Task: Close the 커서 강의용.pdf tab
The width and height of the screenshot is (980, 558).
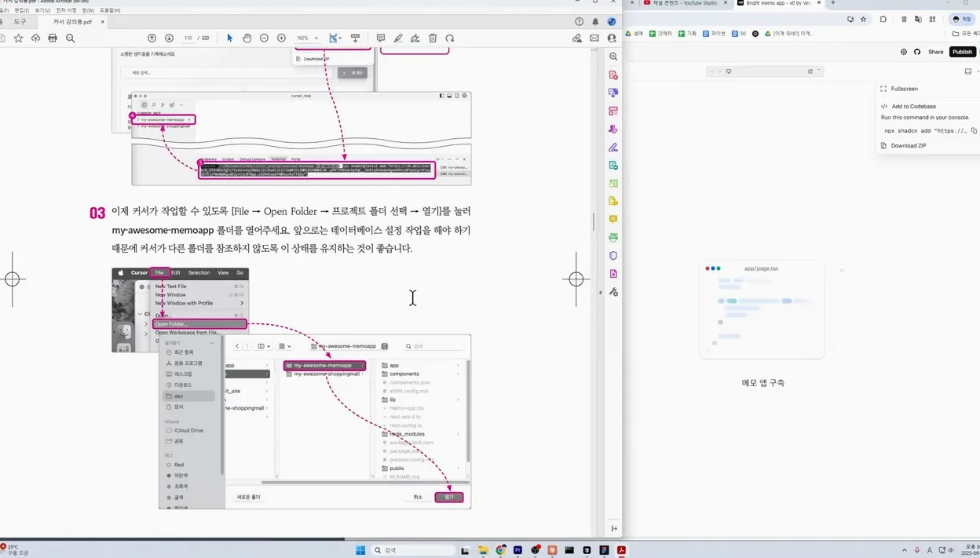Action: click(x=103, y=22)
